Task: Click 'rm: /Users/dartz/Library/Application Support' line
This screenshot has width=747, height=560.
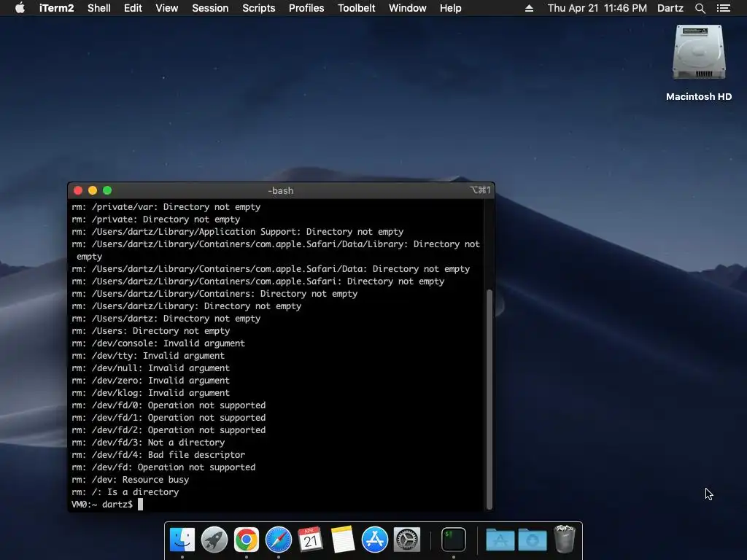Action: 237,232
